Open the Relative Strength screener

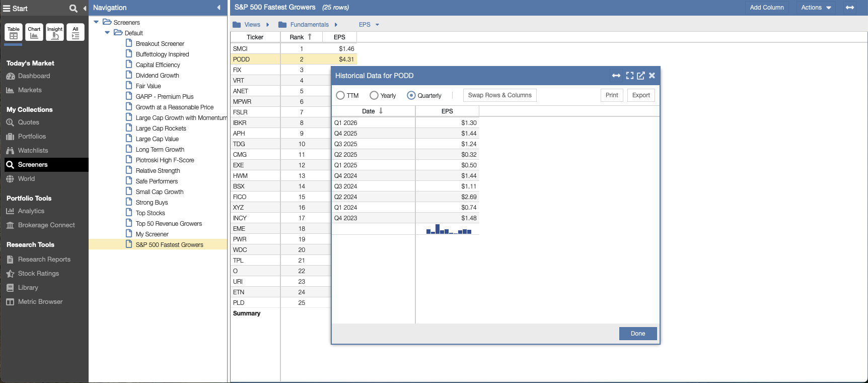[x=158, y=171]
